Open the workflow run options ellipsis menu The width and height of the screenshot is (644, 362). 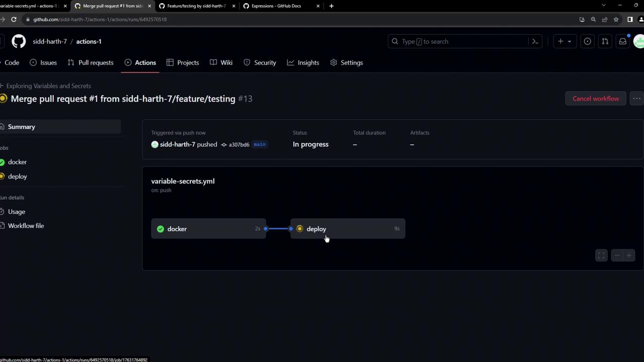pos(637,99)
